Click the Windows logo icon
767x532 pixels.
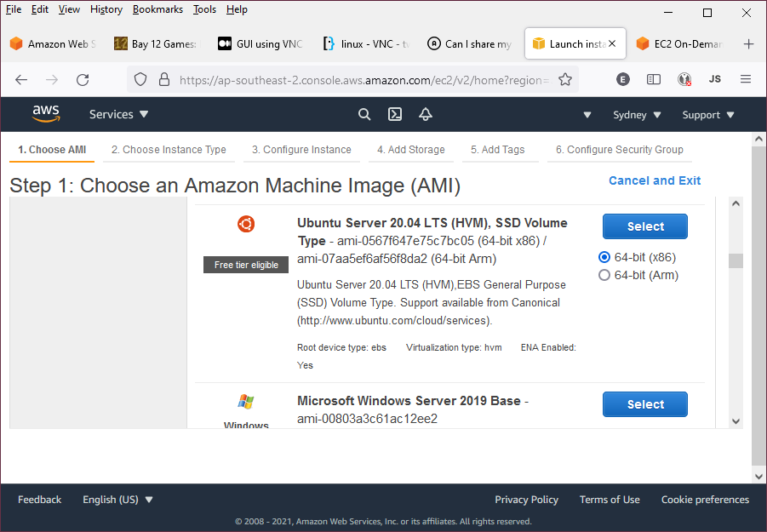click(x=245, y=402)
